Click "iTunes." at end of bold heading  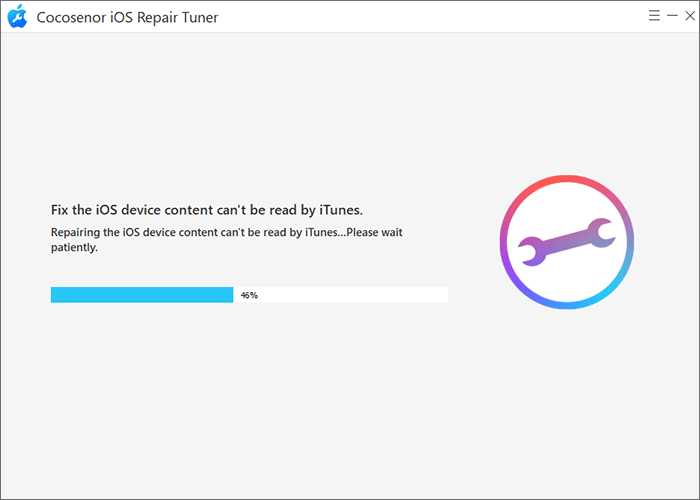click(x=341, y=210)
